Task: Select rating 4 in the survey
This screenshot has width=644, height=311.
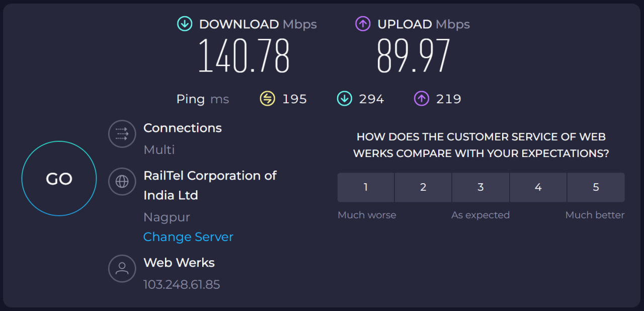Action: coord(538,187)
